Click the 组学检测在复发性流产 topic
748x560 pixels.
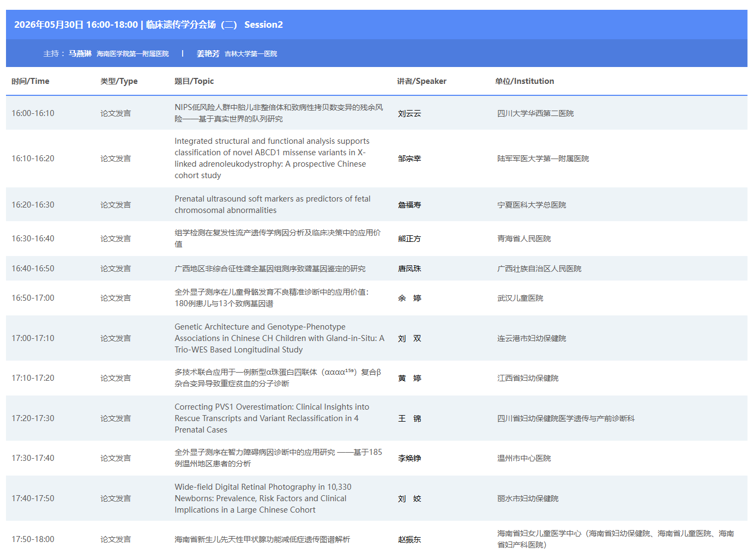pyautogui.click(x=278, y=239)
